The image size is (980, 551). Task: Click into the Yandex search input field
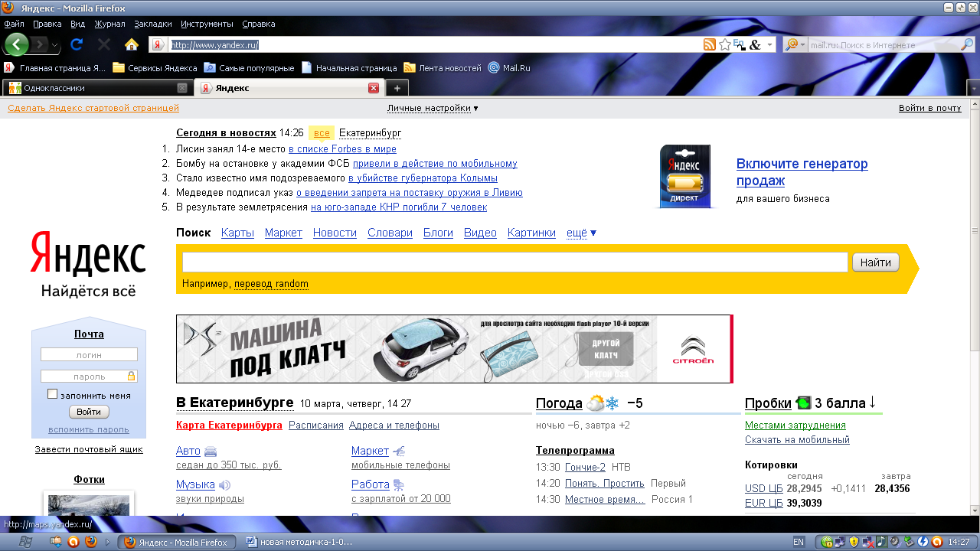click(514, 262)
